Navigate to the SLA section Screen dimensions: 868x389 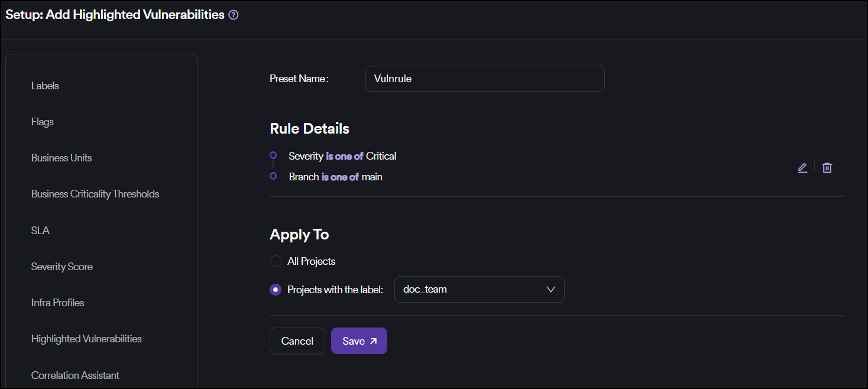(40, 231)
